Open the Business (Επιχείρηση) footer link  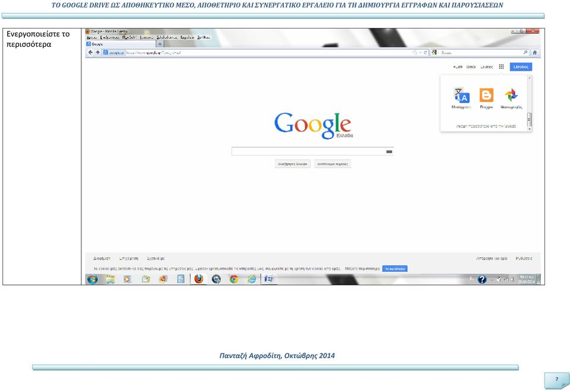[x=129, y=258]
